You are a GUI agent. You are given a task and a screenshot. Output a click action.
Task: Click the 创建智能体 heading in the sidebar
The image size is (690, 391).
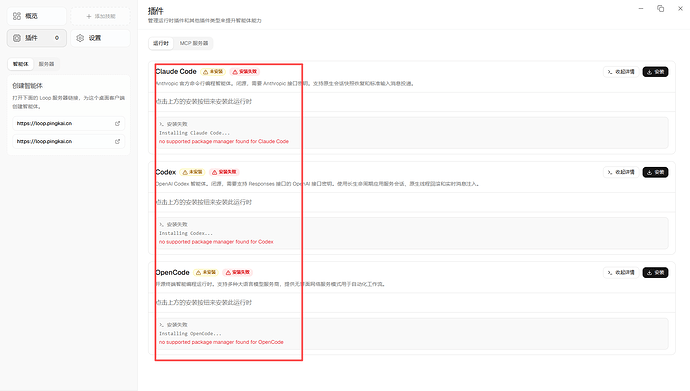[x=27, y=86]
